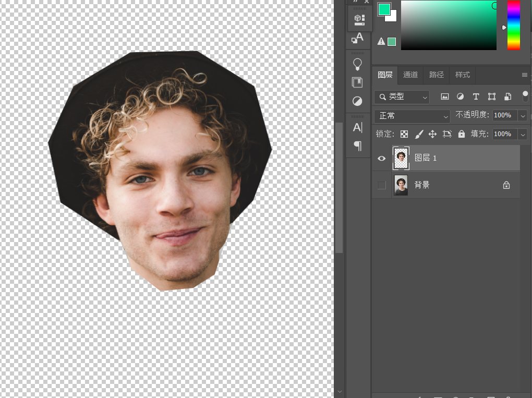Viewport: 532px width, 398px height.
Task: Show the 背景 layer visibility box
Action: (x=382, y=185)
